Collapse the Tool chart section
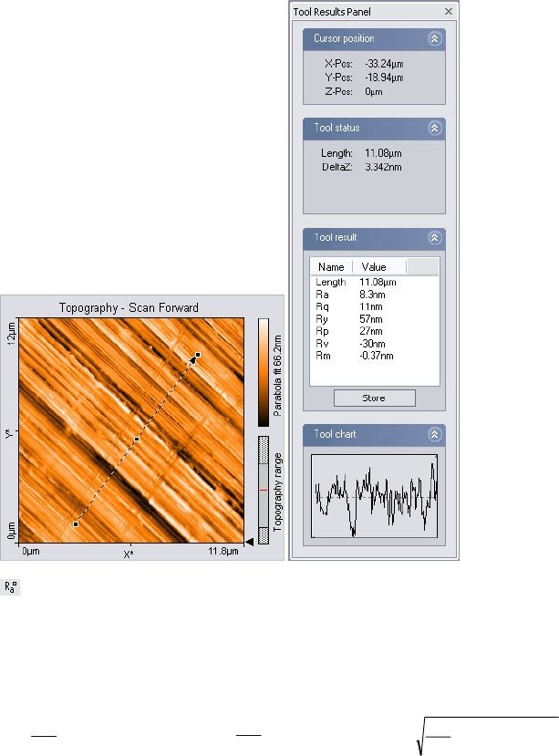This screenshot has height=756, width=559. [x=435, y=434]
